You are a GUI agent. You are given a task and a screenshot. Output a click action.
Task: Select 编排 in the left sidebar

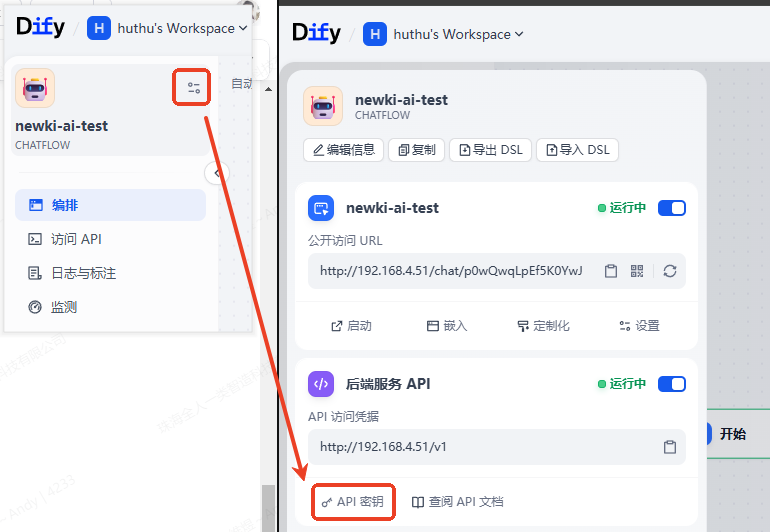tap(110, 205)
